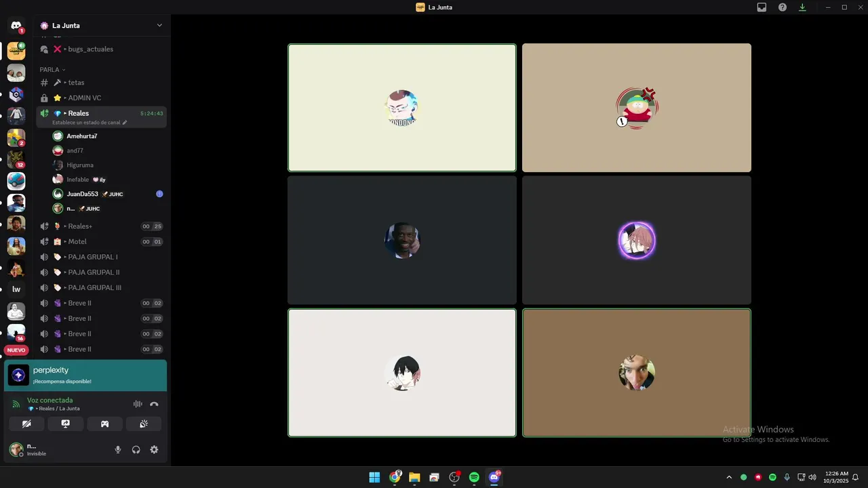868x488 pixels.
Task: Deafen using the headphones icon
Action: pos(136,449)
